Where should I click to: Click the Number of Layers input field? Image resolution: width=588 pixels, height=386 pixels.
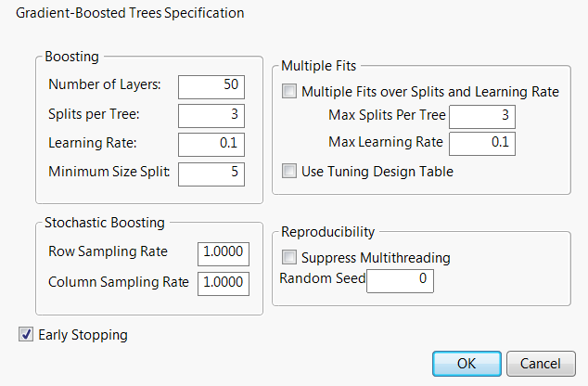211,85
